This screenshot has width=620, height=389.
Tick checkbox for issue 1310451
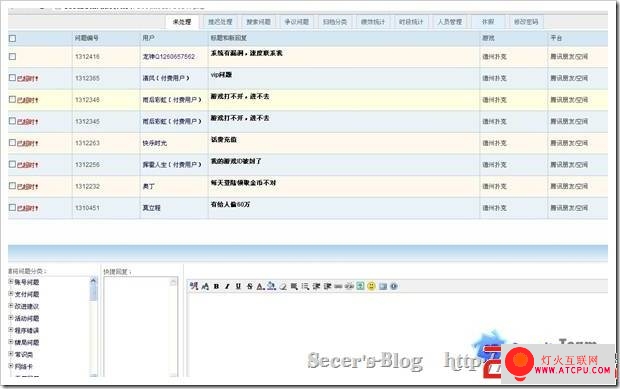[x=12, y=207]
